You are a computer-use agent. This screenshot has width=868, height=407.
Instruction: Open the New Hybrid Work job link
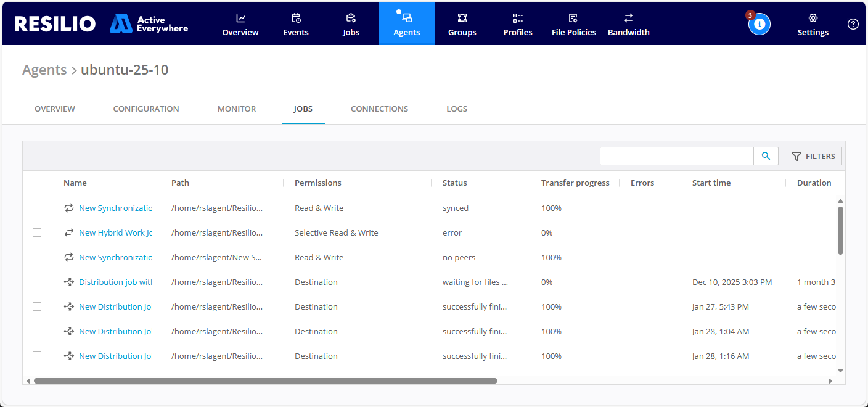click(x=115, y=232)
